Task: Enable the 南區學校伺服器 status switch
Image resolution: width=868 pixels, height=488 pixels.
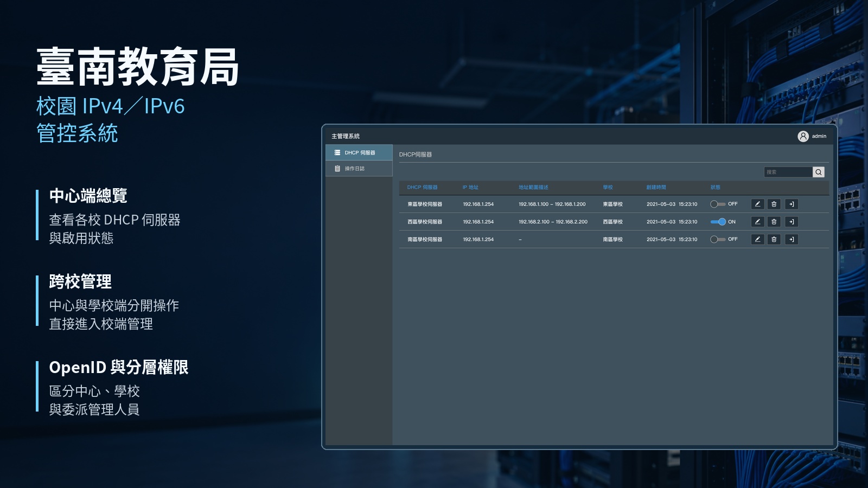Action: 718,239
